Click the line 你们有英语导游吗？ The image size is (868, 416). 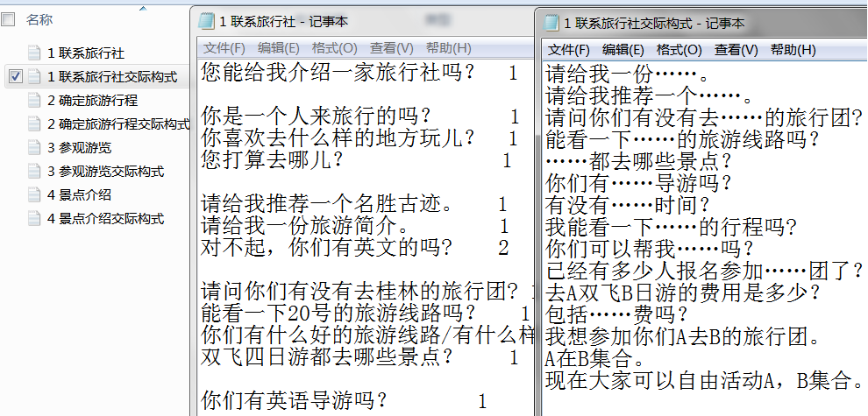(294, 400)
